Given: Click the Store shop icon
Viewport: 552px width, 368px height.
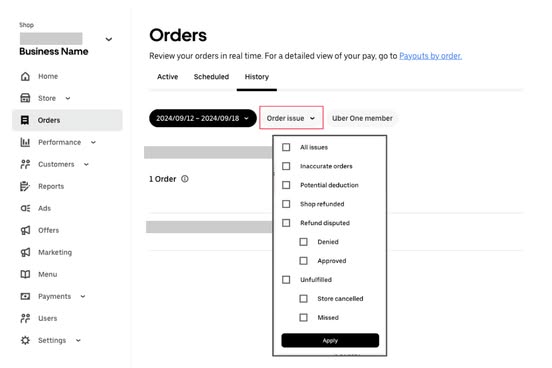Looking at the screenshot, I should [25, 98].
